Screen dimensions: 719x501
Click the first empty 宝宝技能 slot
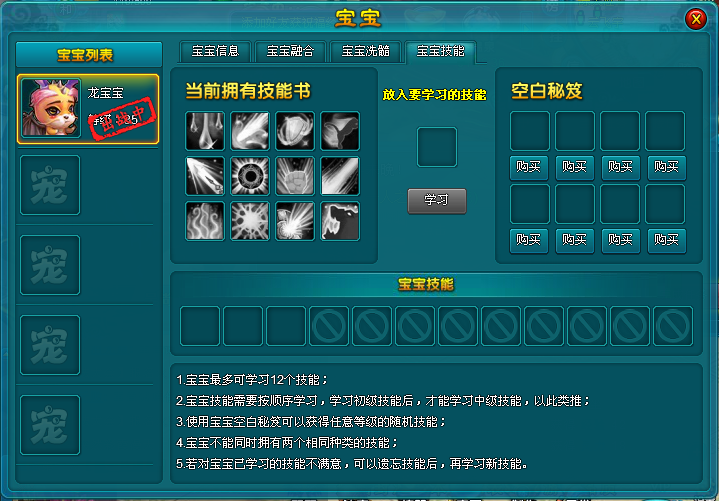pyautogui.click(x=200, y=326)
